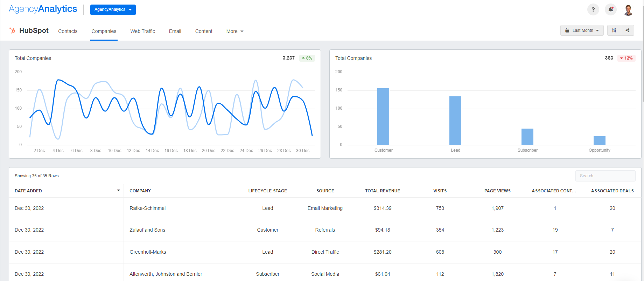Click the $314.39 revenue value
Viewport: 644px width, 281px height.
pos(383,208)
